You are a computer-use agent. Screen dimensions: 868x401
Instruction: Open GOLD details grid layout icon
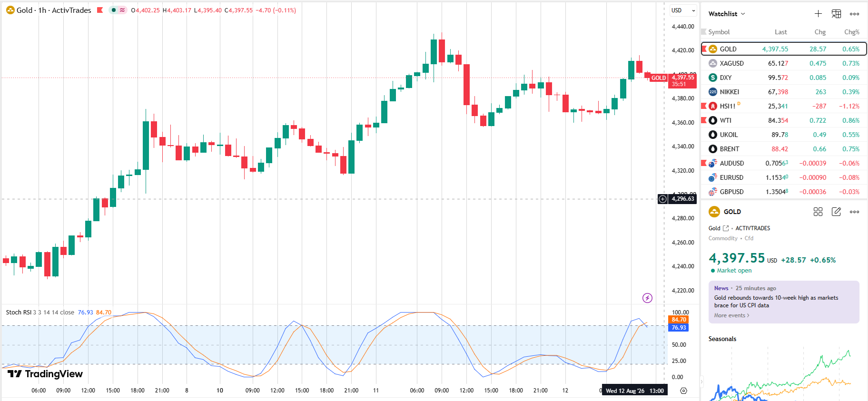pyautogui.click(x=818, y=212)
